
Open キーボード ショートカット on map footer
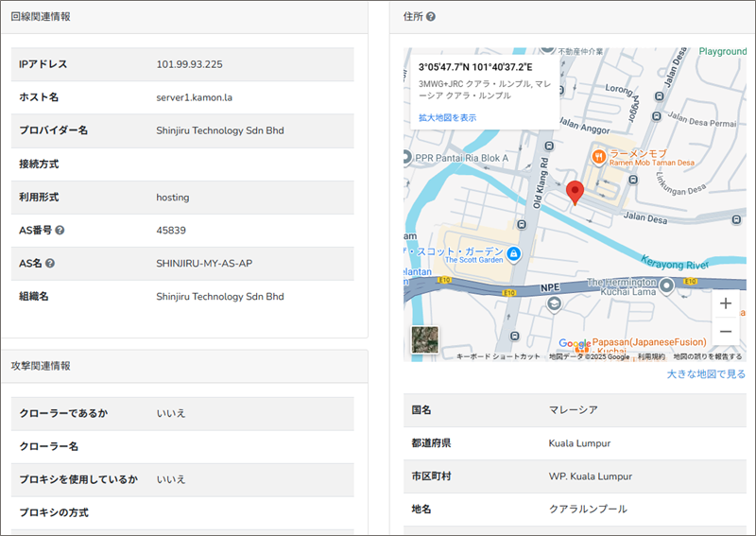498,356
